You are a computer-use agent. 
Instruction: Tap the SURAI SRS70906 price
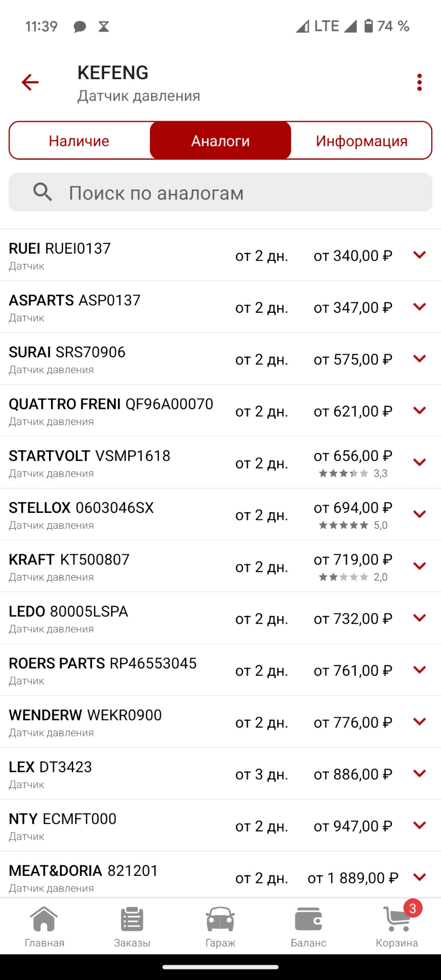point(353,359)
